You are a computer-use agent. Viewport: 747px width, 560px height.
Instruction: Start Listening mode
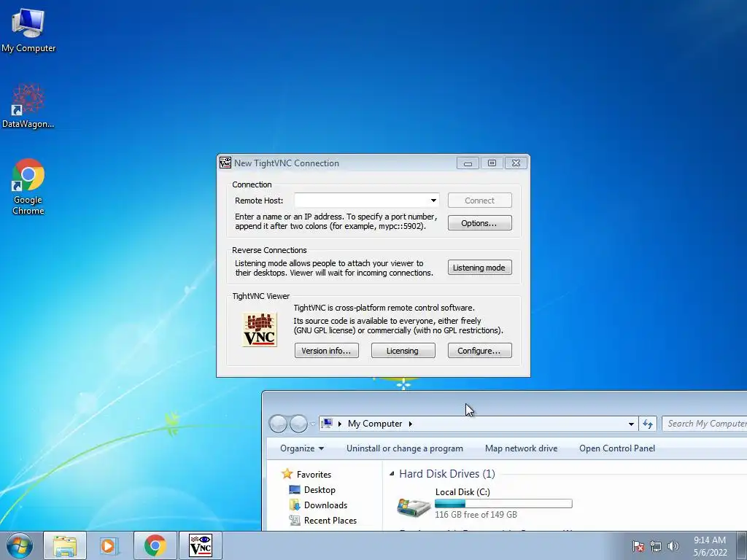(480, 268)
